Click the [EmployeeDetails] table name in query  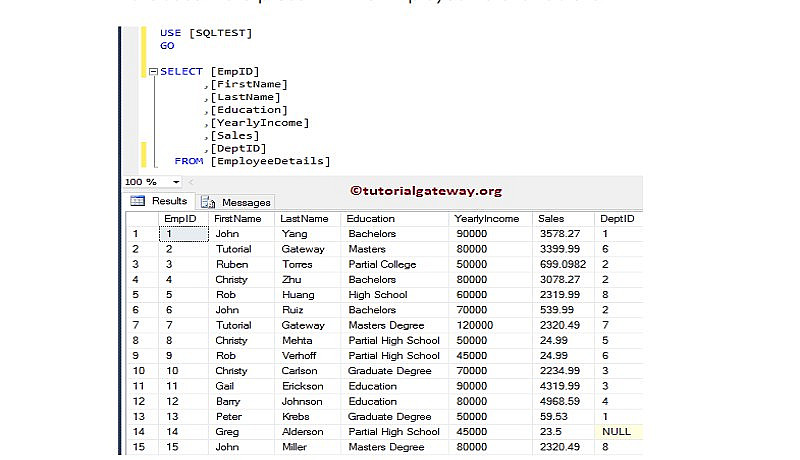point(270,161)
